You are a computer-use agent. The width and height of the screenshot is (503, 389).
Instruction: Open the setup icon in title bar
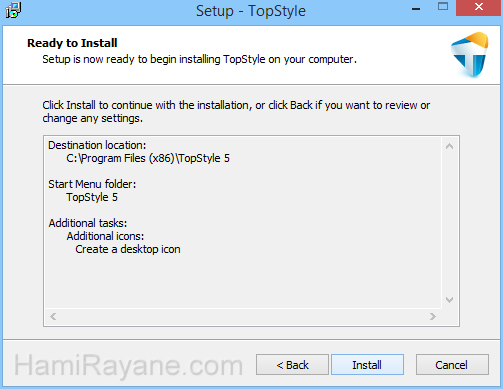click(13, 10)
